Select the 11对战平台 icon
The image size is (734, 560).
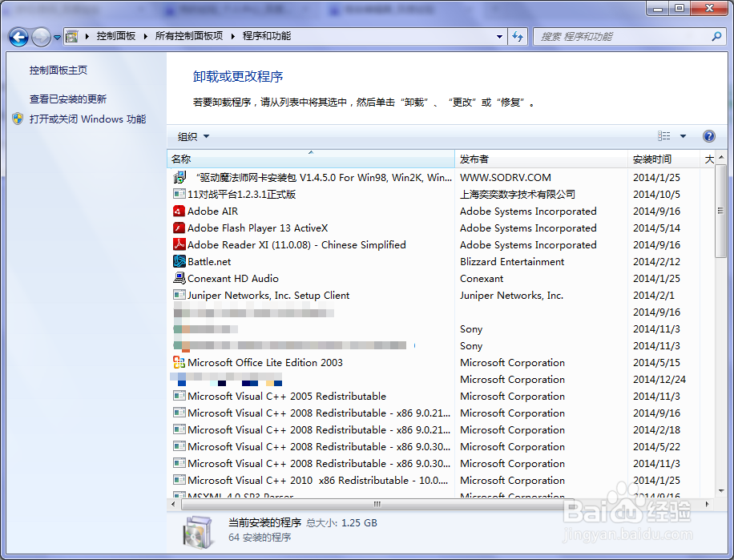179,194
